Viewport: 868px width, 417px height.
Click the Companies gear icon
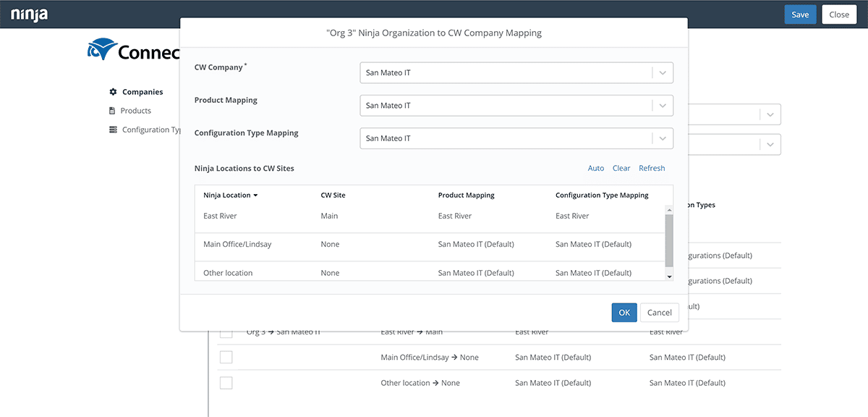(113, 92)
